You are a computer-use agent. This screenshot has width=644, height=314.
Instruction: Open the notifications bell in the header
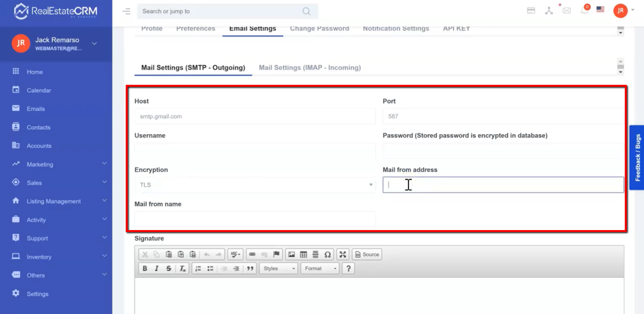[584, 11]
